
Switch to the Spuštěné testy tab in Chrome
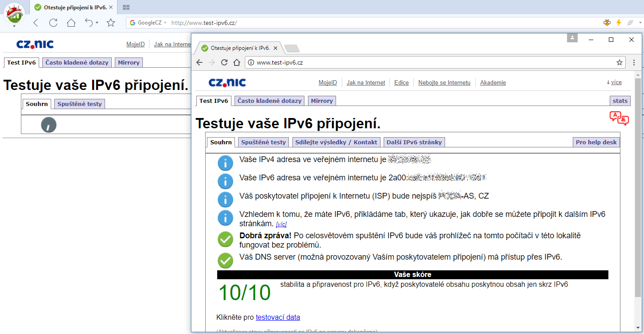point(263,142)
